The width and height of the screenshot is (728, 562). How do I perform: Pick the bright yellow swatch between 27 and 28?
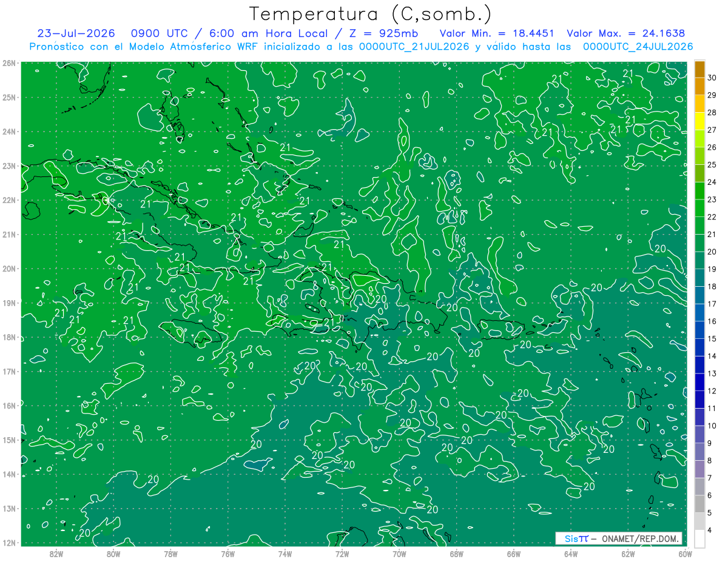(699, 121)
